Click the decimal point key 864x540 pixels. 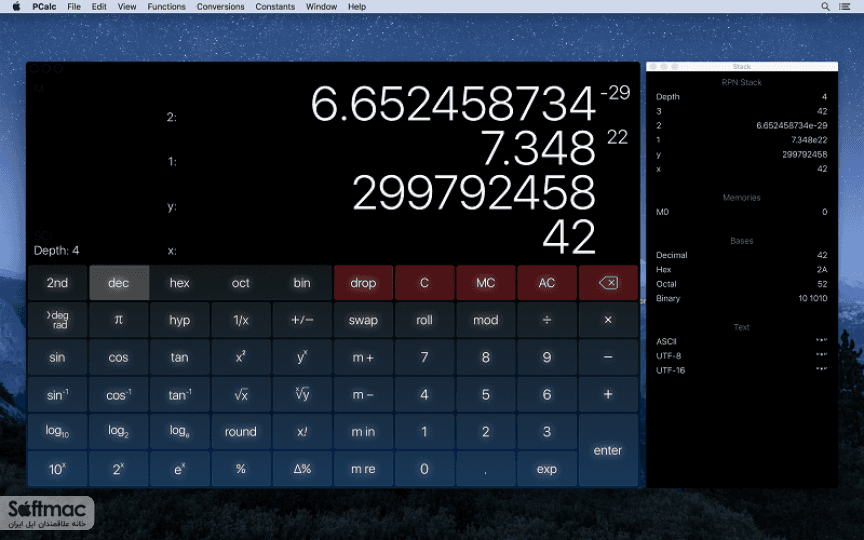[485, 469]
